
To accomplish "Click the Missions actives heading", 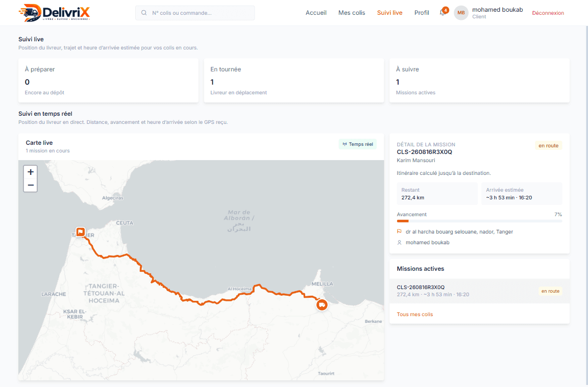I will [421, 269].
